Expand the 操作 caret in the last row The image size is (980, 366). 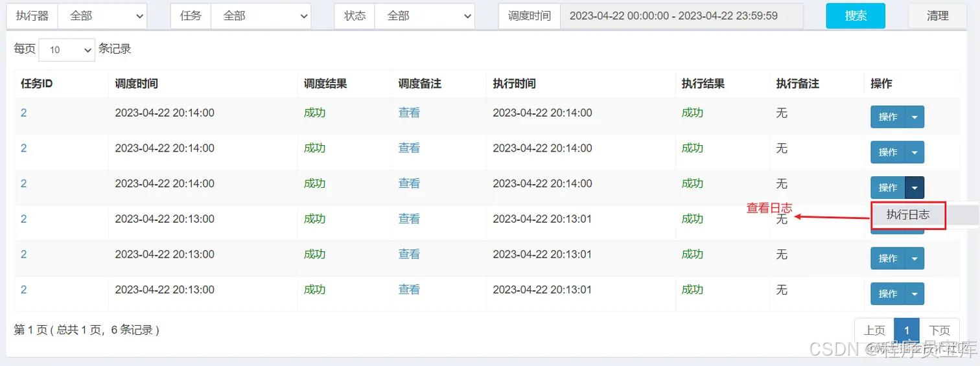point(915,293)
